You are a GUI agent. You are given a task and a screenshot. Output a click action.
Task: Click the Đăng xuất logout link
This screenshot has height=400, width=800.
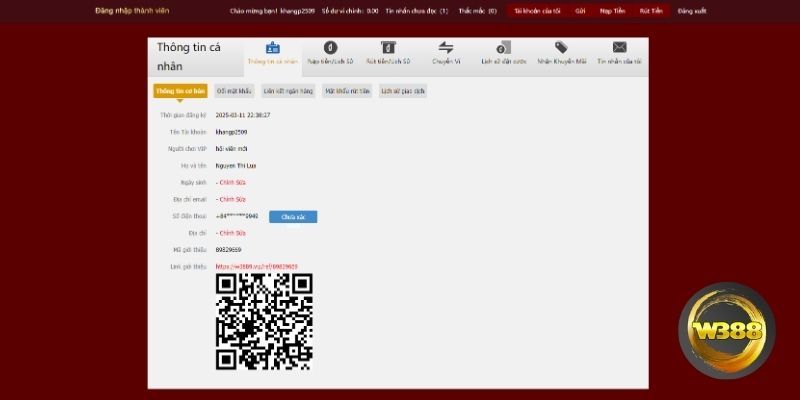pos(692,11)
